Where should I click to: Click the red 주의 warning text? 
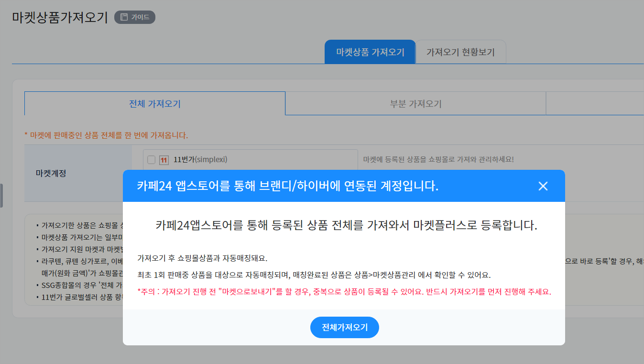pos(344,291)
